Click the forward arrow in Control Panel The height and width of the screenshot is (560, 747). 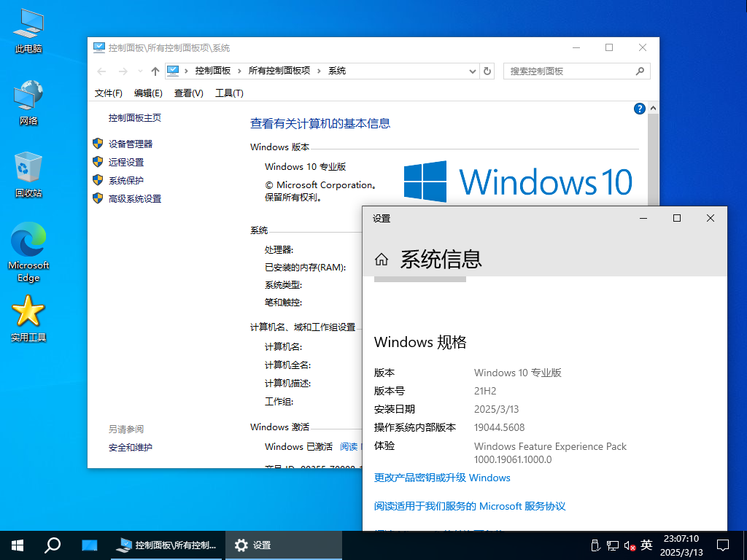point(123,71)
